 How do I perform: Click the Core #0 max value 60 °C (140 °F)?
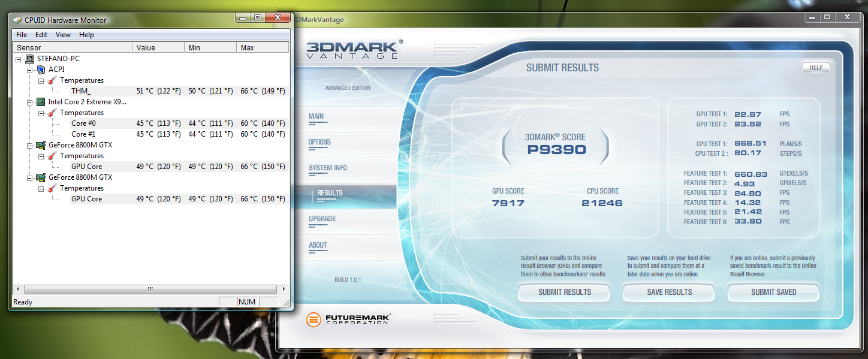pos(263,123)
